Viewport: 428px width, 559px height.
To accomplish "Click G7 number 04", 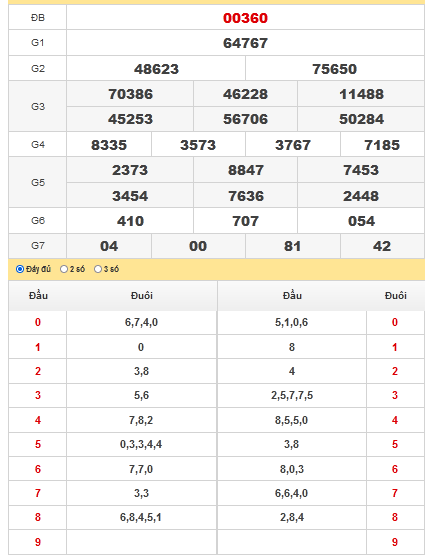I will pos(109,246).
